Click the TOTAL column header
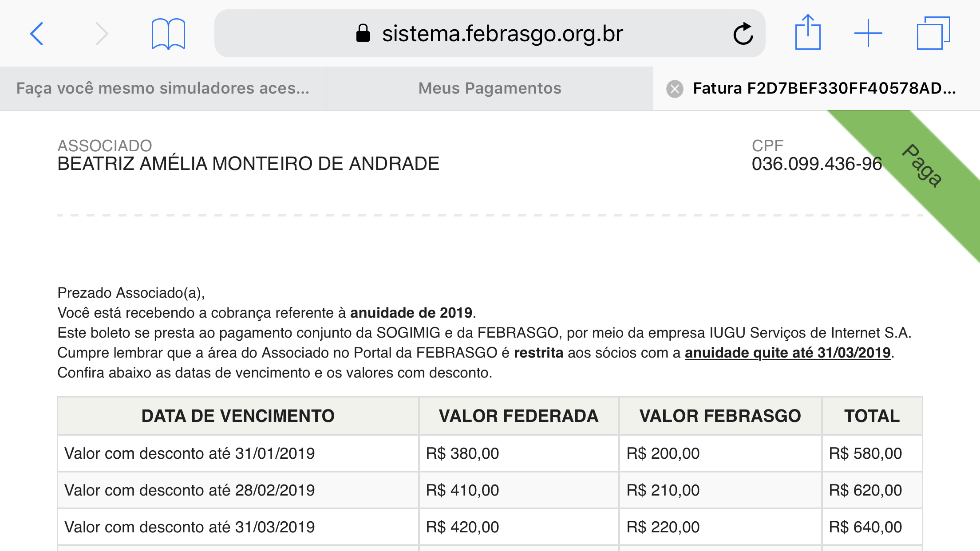Image resolution: width=980 pixels, height=551 pixels. pyautogui.click(x=872, y=416)
